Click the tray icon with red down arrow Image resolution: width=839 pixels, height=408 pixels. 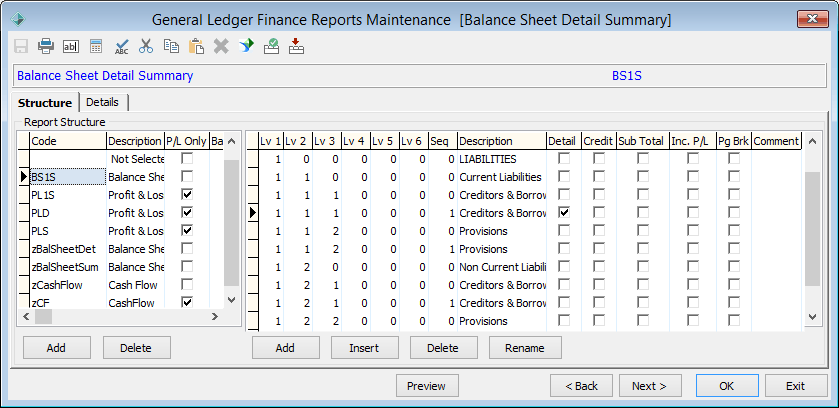[296, 47]
